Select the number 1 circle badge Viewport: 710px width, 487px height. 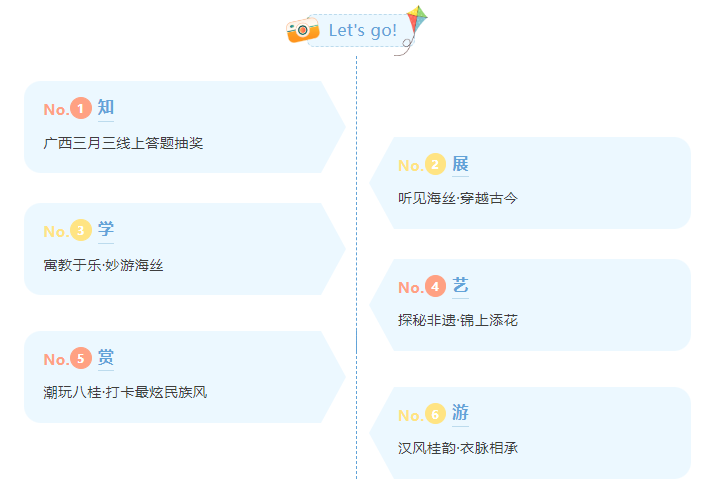81,108
